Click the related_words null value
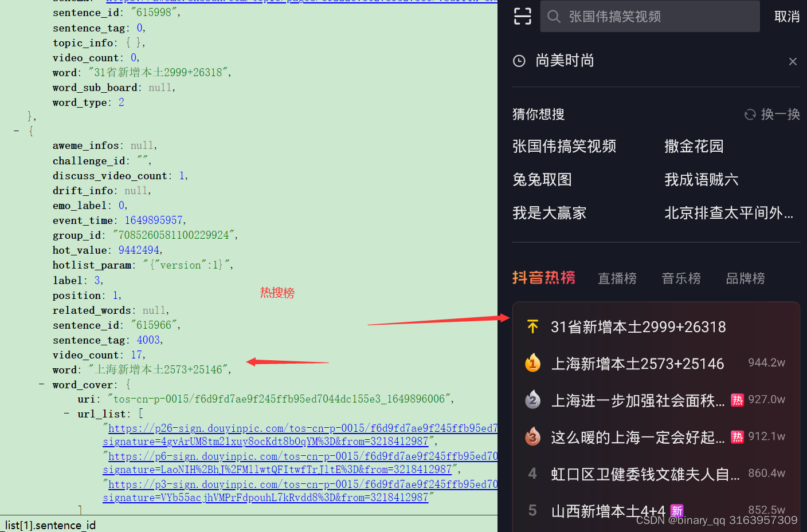The width and height of the screenshot is (807, 532). [154, 310]
